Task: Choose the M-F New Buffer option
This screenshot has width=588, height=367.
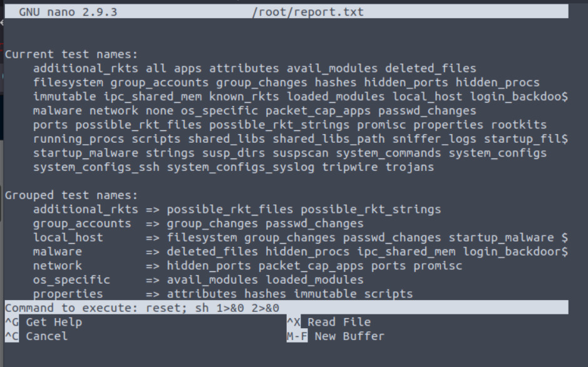Action: tap(336, 336)
